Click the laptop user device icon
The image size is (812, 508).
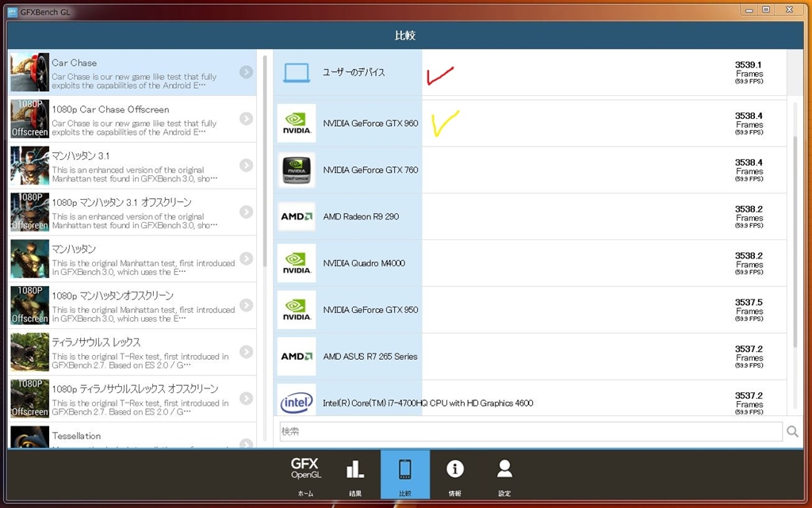(297, 73)
